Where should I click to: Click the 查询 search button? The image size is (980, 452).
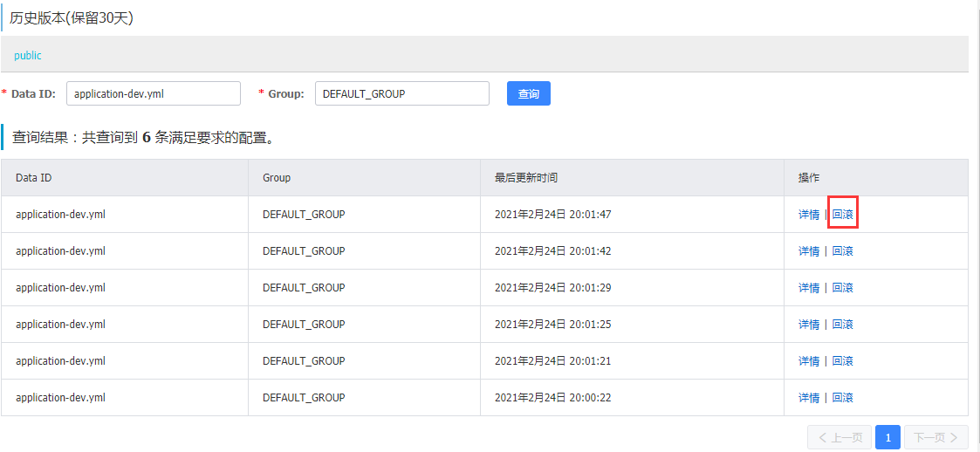point(528,93)
